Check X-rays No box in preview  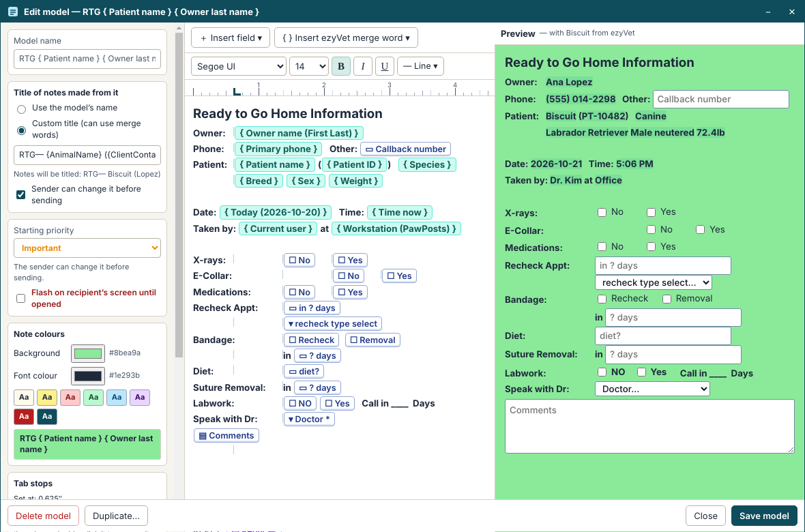[602, 213]
